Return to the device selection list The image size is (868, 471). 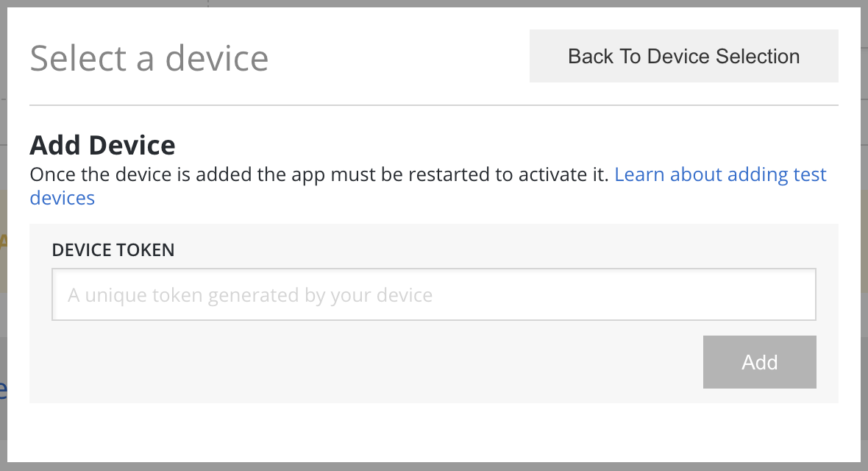click(x=683, y=56)
